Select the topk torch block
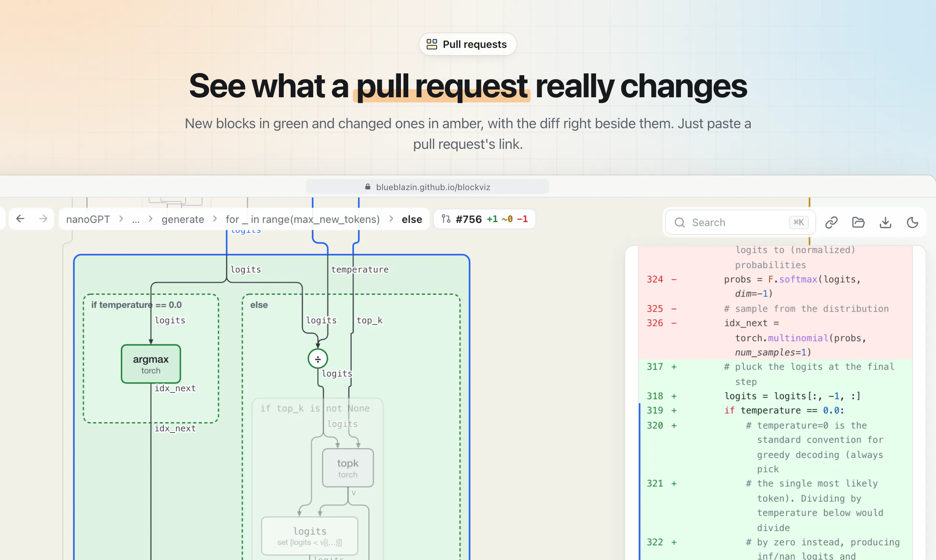 pos(347,468)
